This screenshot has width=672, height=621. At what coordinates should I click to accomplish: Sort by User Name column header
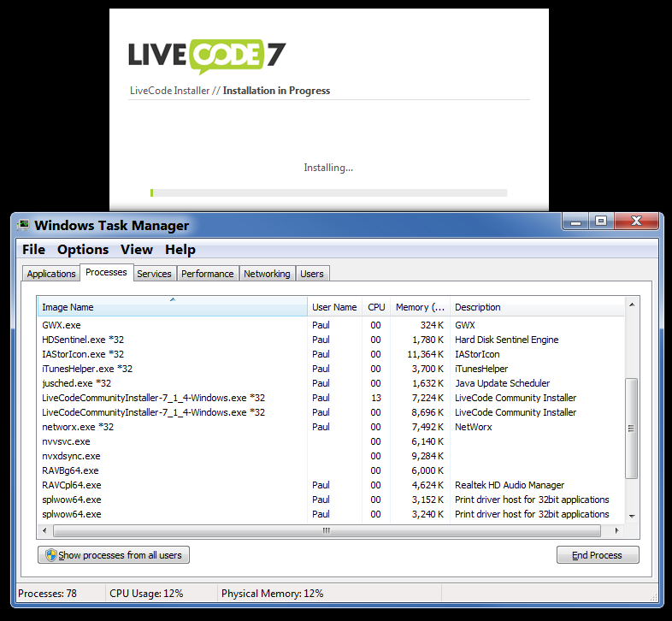click(x=334, y=307)
